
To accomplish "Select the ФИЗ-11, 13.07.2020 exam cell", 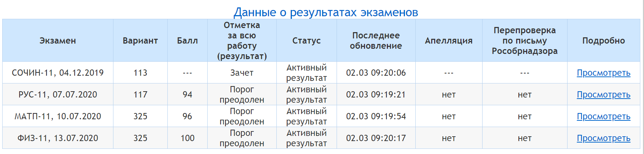I will coord(58,138).
